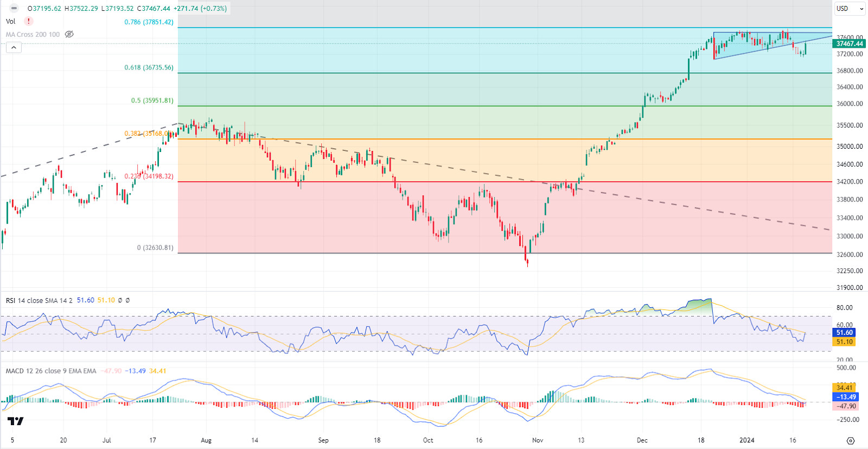
Task: Click the change value +271.74 (+0.73%)
Action: tap(200, 9)
